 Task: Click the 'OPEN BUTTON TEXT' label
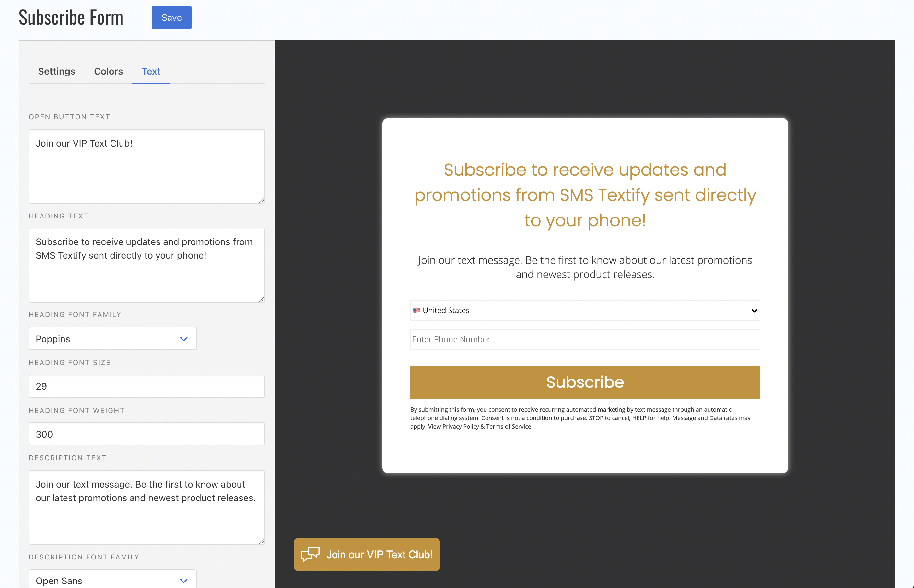[x=69, y=117]
